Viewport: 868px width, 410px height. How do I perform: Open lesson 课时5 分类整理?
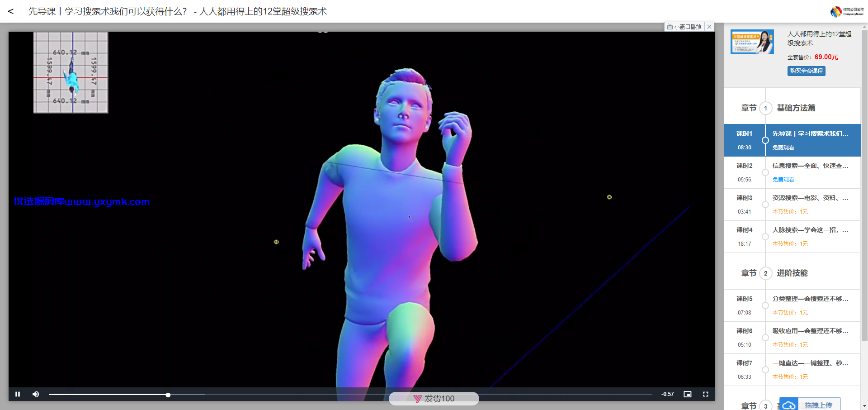pos(792,305)
